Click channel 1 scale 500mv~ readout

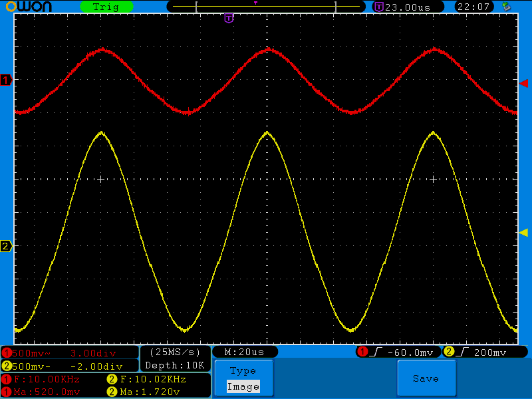[31, 353]
